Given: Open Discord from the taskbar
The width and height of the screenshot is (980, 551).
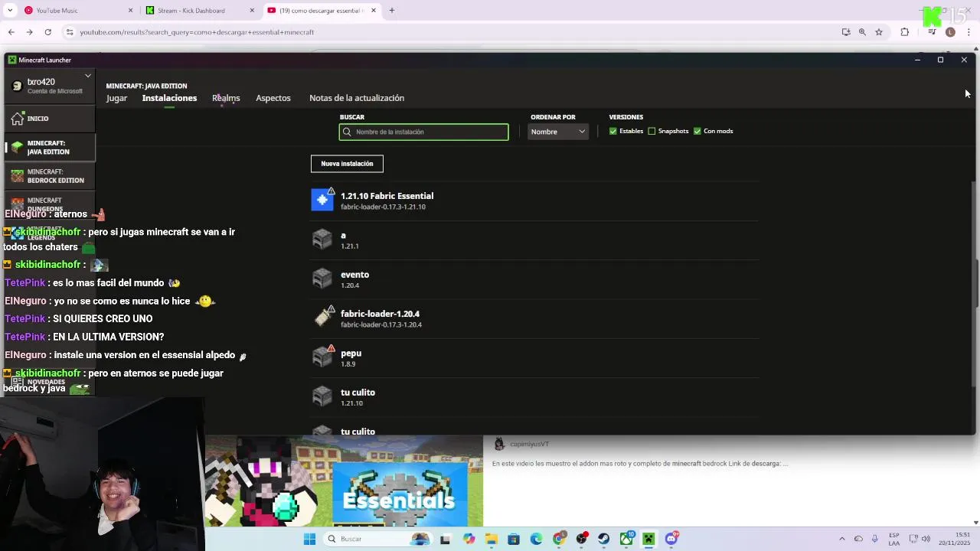Looking at the screenshot, I should tap(671, 539).
